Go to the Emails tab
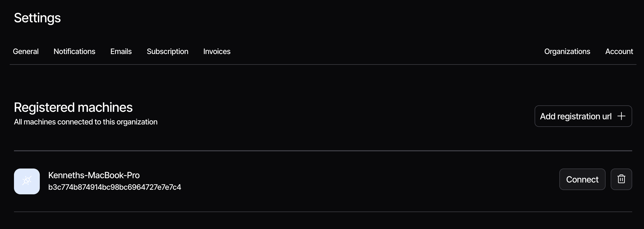The height and width of the screenshot is (229, 644). (121, 51)
